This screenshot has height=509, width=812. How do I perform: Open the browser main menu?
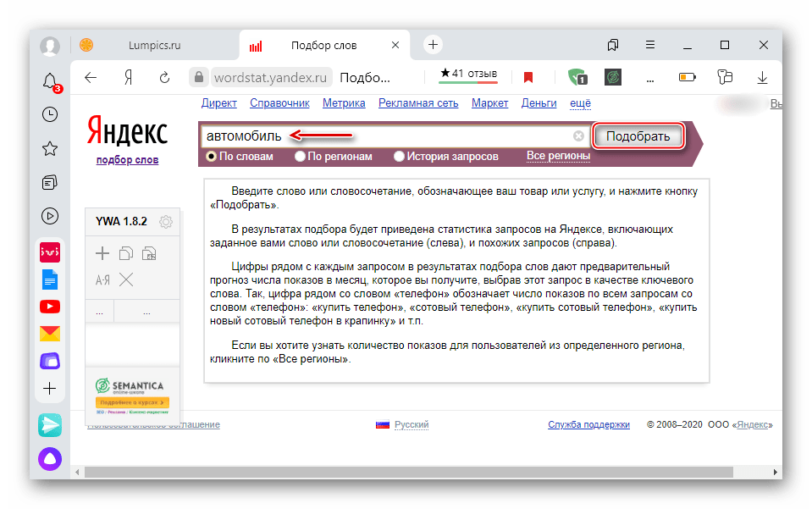click(x=650, y=45)
